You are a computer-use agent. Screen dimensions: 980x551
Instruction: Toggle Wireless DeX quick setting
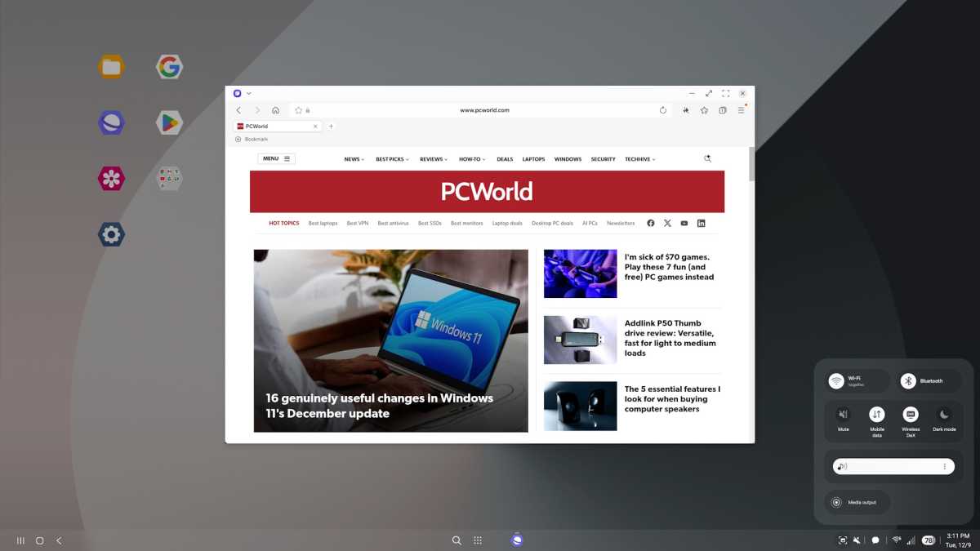[x=911, y=415]
